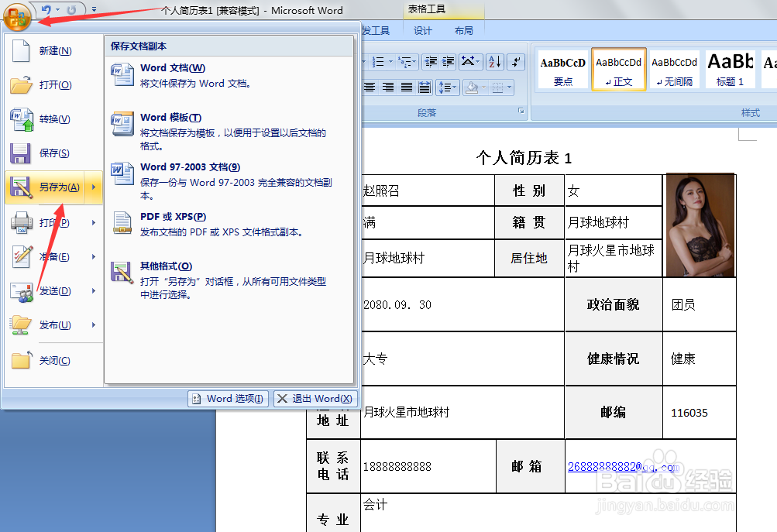Click the round Office Button orb
This screenshot has height=532, width=777.
17,16
